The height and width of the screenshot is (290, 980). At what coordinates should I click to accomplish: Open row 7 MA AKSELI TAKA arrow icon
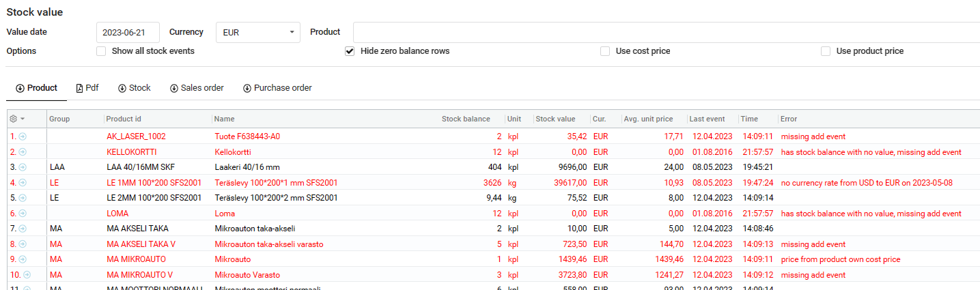[x=22, y=229]
